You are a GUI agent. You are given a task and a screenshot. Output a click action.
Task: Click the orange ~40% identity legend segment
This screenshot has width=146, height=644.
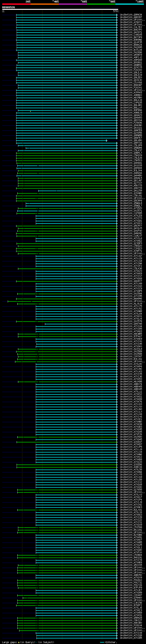[x=45, y=4]
